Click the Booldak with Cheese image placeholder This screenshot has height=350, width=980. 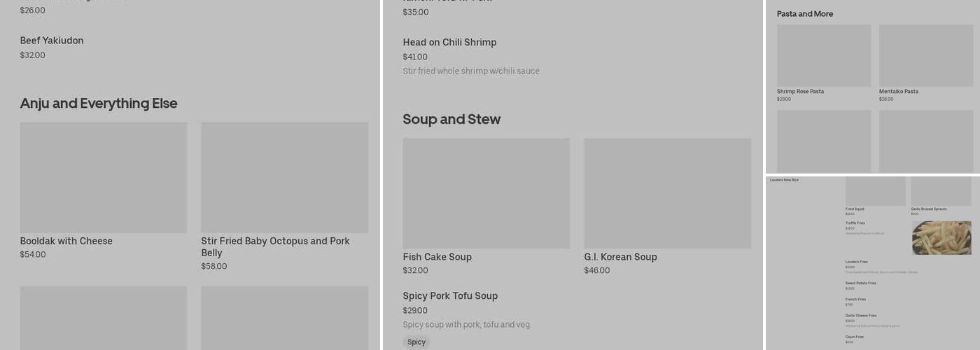click(x=104, y=177)
